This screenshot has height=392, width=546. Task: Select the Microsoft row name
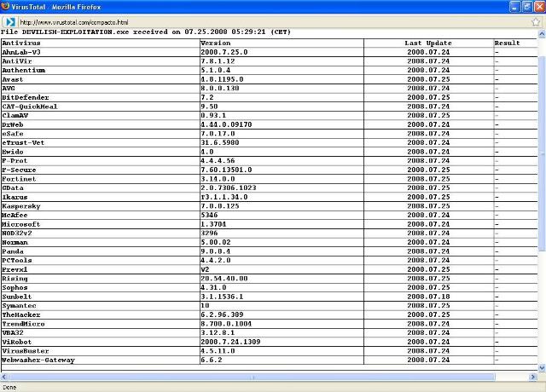point(21,224)
